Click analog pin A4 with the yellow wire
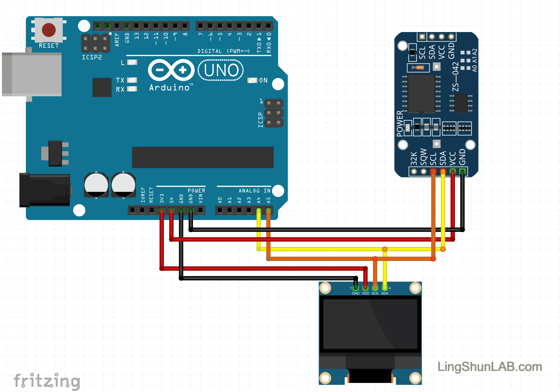 tap(259, 210)
